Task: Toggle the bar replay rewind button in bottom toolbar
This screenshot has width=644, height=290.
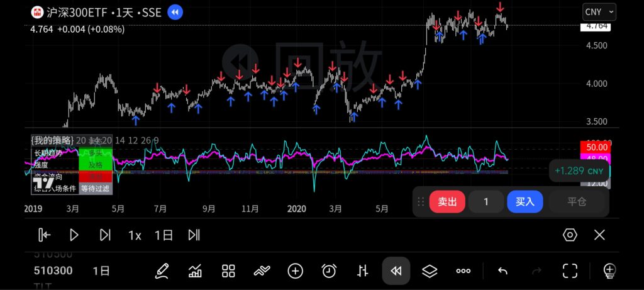Action: [396, 271]
